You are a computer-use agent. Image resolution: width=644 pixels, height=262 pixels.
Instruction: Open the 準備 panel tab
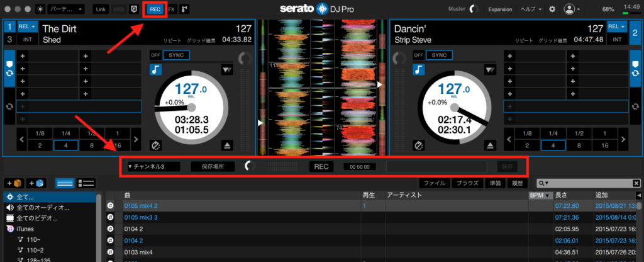point(495,183)
